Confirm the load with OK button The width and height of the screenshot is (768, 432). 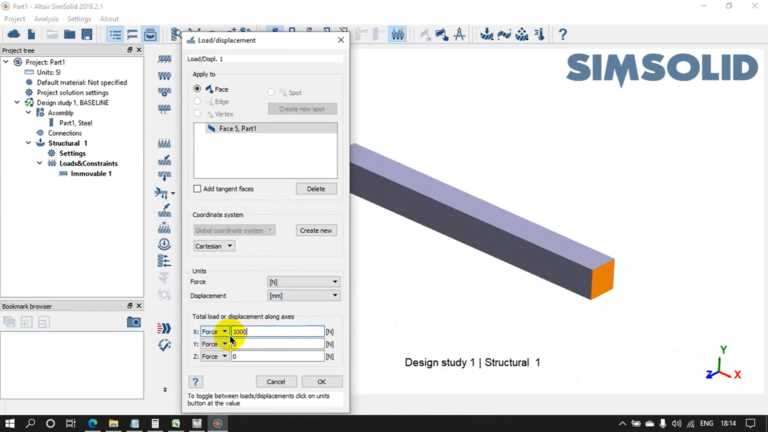tap(321, 382)
